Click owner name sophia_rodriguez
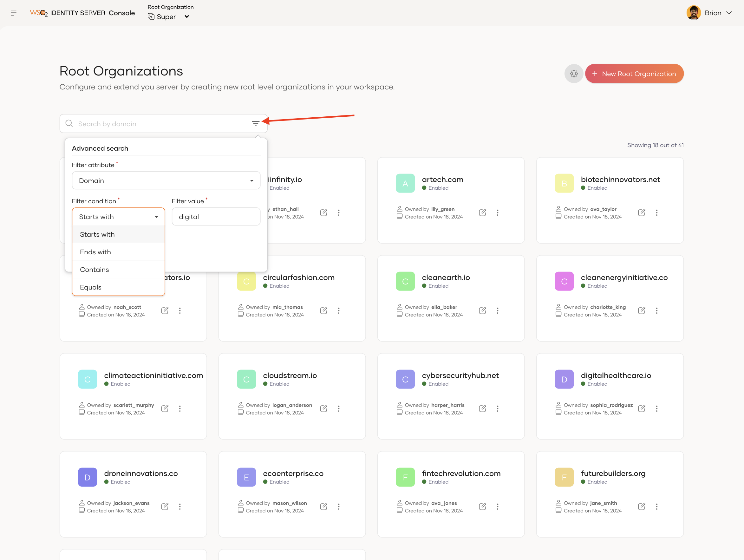Screen dimensions: 744x560 pos(611,405)
